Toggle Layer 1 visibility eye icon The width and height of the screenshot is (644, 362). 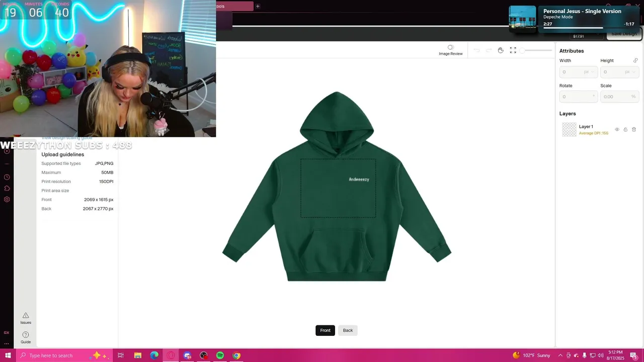coord(617,130)
